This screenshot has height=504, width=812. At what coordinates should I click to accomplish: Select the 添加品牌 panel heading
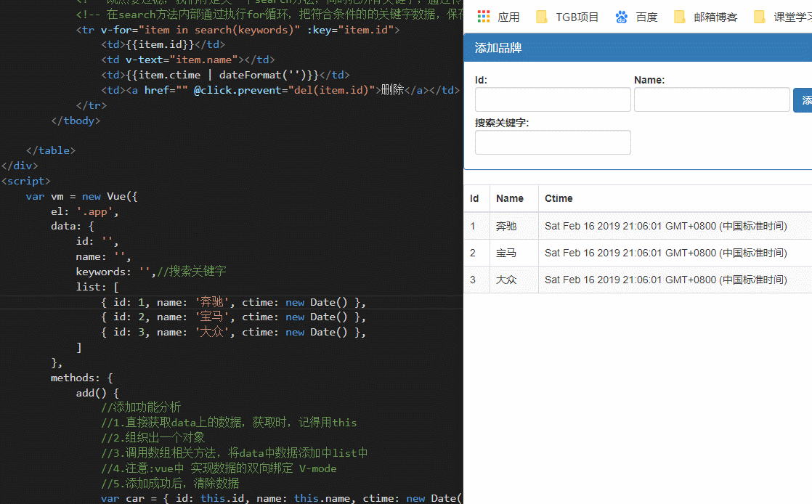pyautogui.click(x=498, y=48)
